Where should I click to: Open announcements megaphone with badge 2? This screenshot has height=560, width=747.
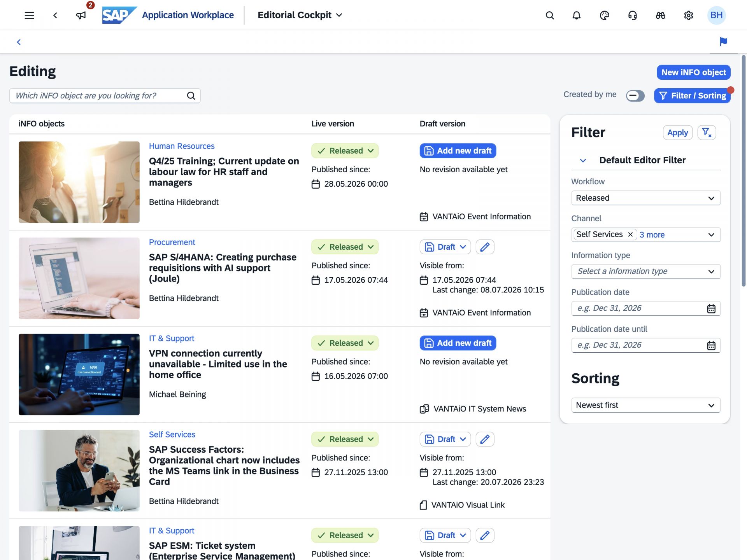click(x=81, y=15)
